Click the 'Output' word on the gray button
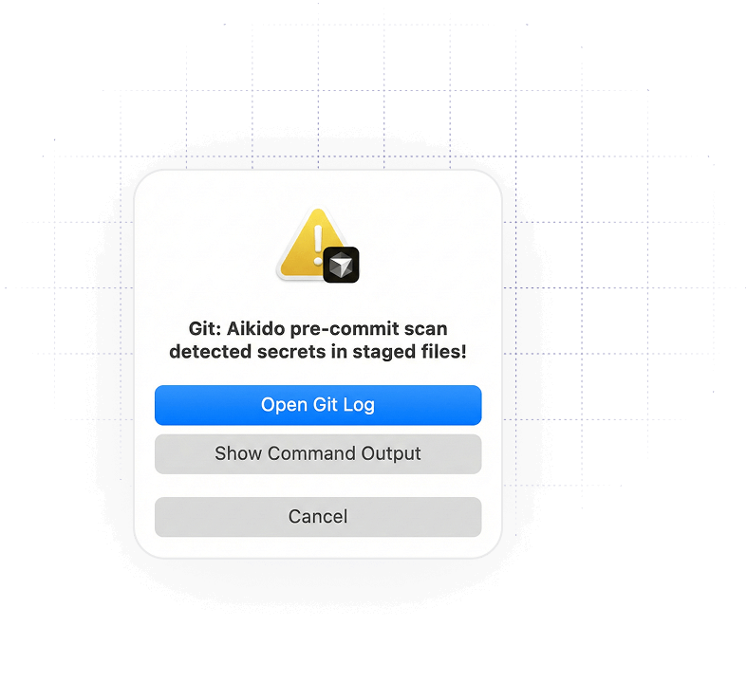The width and height of the screenshot is (747, 700). coord(391,453)
